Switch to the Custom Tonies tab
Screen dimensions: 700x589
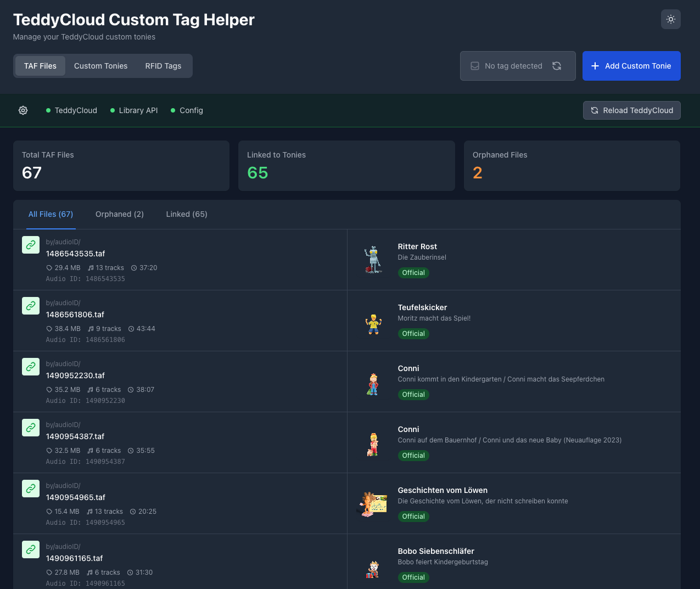click(x=100, y=66)
